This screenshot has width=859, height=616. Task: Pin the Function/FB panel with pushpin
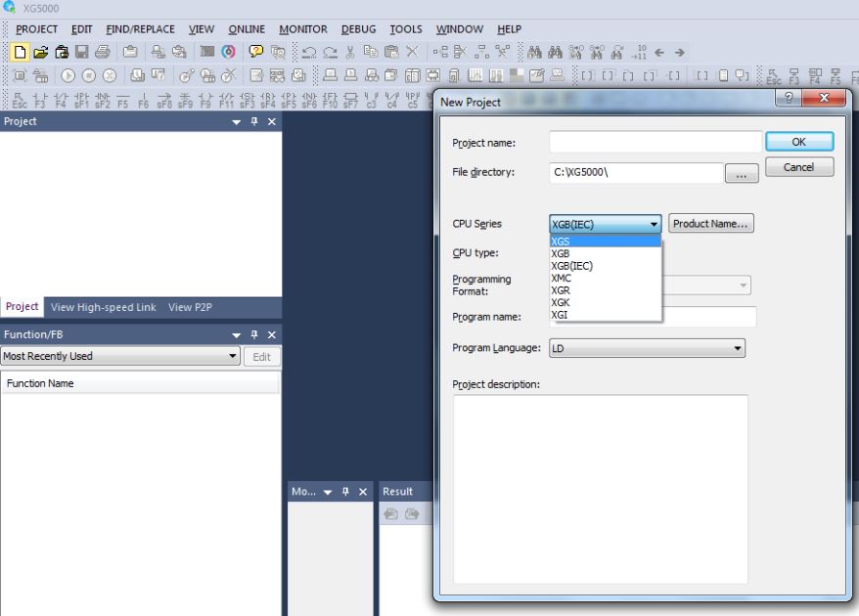pos(254,334)
